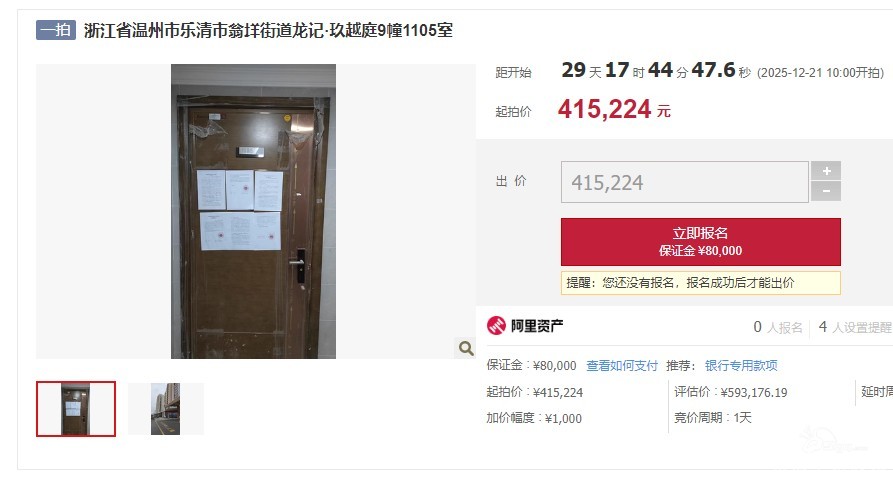The image size is (893, 479).
Task: Click the 0 人报名 counter
Action: 777,327
